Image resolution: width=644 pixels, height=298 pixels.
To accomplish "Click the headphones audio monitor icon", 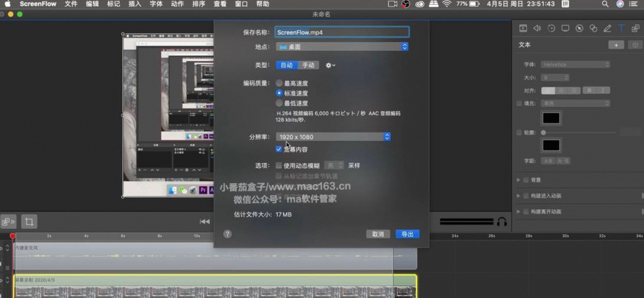I will (502, 221).
